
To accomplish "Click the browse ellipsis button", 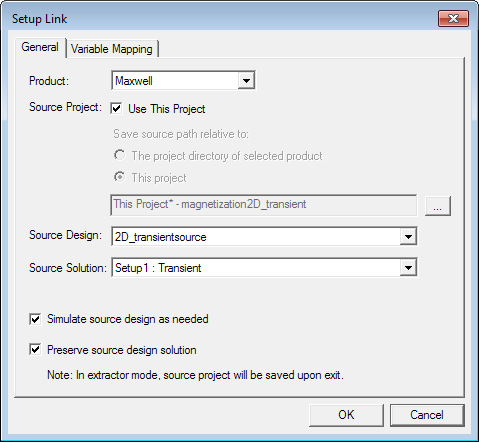I will [438, 206].
